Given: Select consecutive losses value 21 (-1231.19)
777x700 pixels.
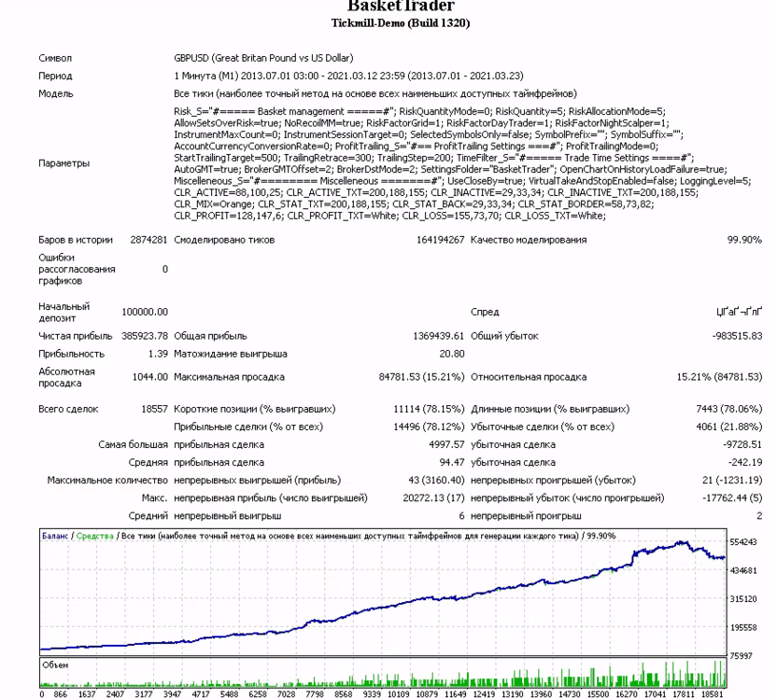Looking at the screenshot, I should pyautogui.click(x=732, y=481).
